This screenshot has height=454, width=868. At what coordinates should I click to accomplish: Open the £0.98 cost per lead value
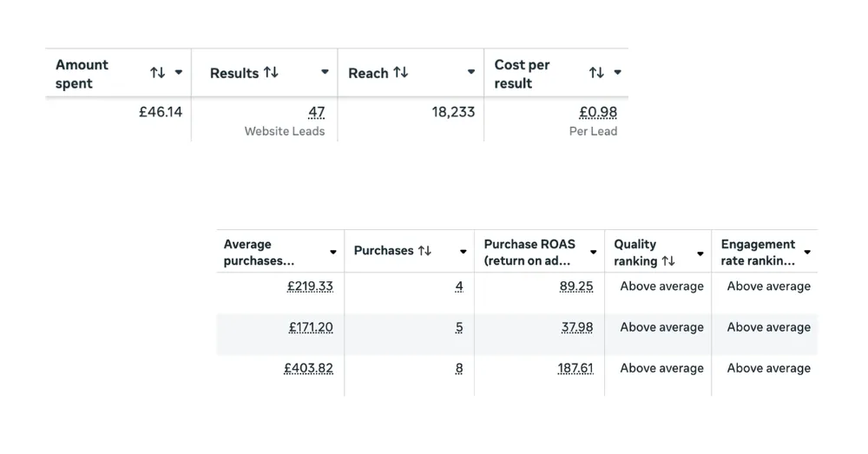click(598, 112)
